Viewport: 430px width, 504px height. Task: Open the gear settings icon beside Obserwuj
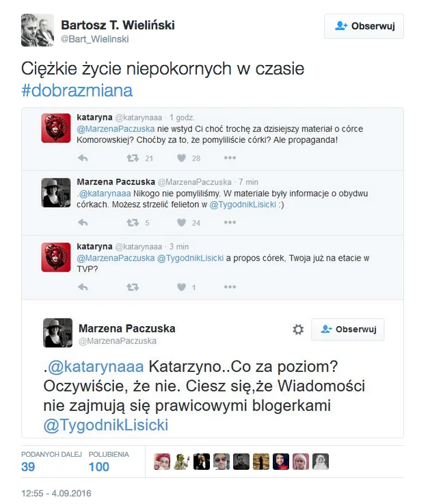pyautogui.click(x=298, y=330)
